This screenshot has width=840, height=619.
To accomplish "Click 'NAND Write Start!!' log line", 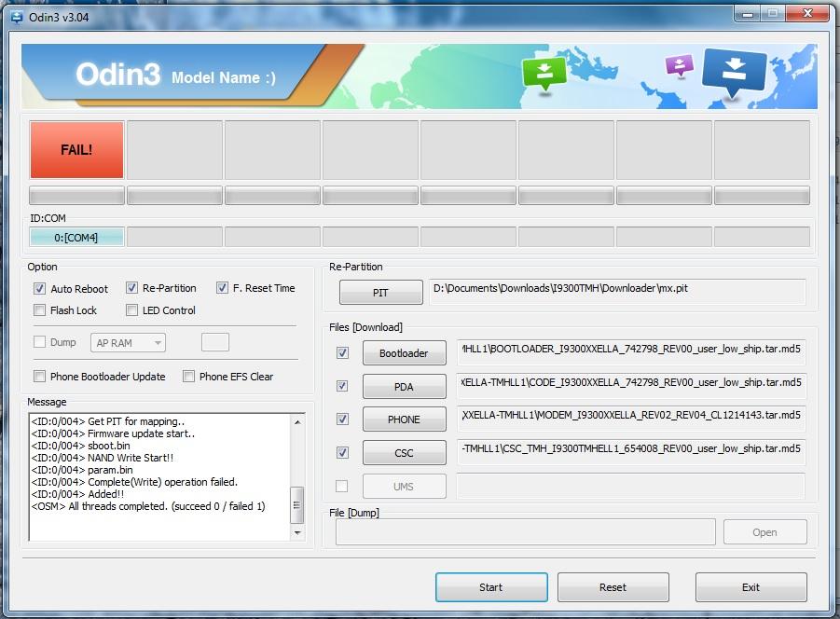I will point(103,458).
